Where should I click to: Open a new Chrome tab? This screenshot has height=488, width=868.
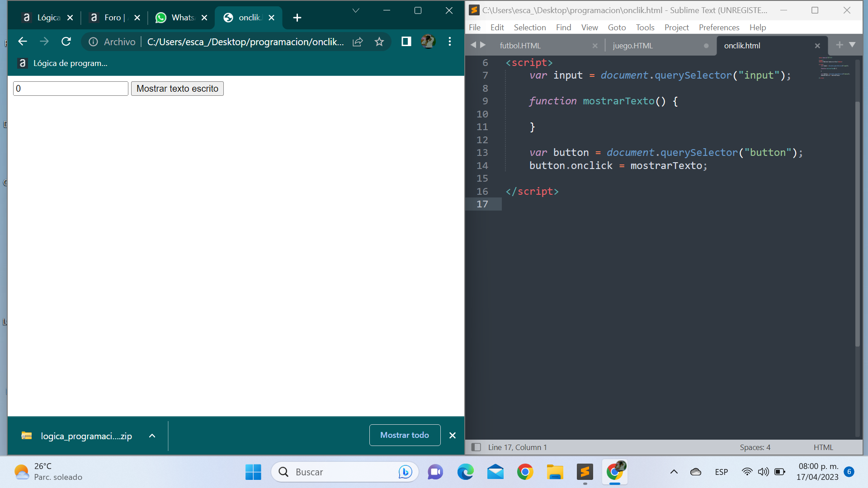coord(297,18)
